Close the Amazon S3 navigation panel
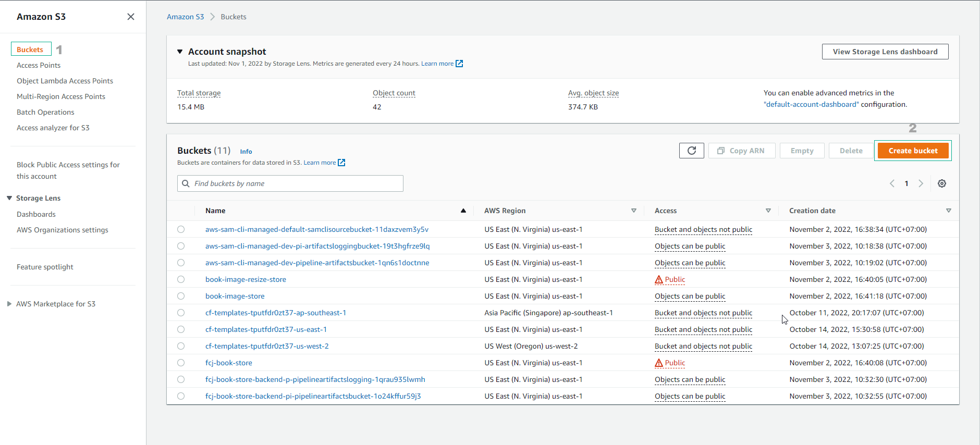Image resolution: width=980 pixels, height=445 pixels. tap(131, 17)
